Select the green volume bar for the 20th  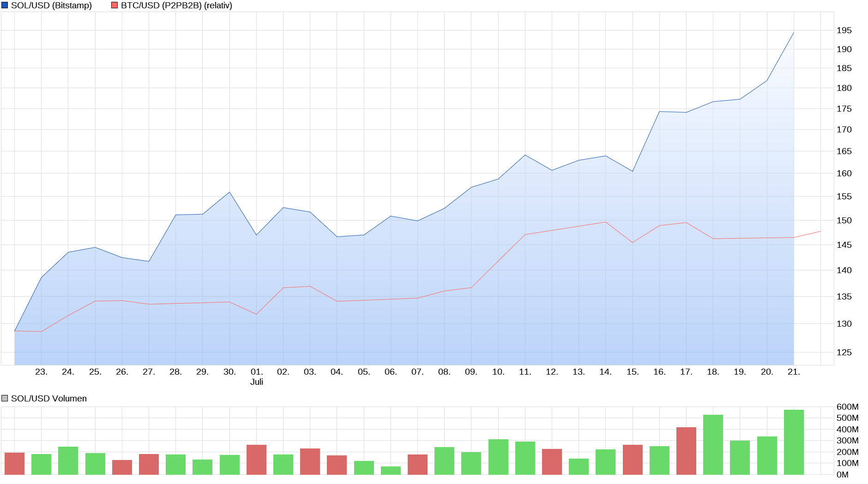click(767, 455)
